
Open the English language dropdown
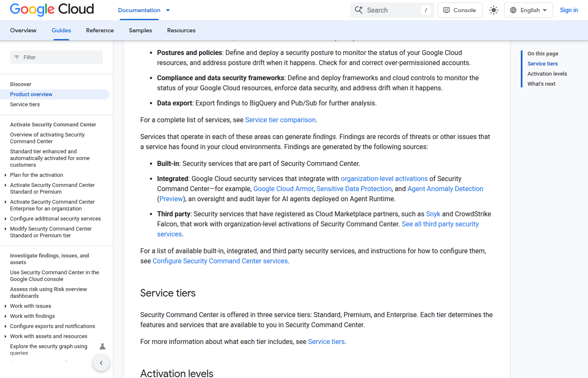pos(529,10)
